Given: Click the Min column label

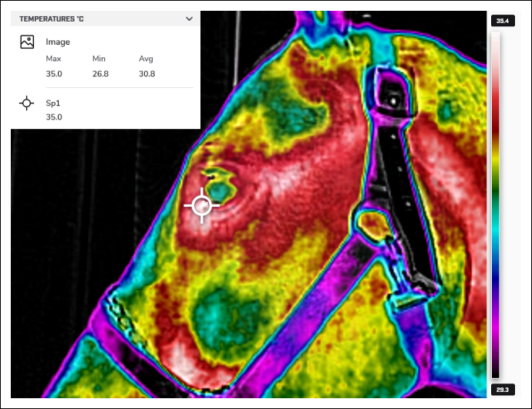Looking at the screenshot, I should tap(99, 59).
